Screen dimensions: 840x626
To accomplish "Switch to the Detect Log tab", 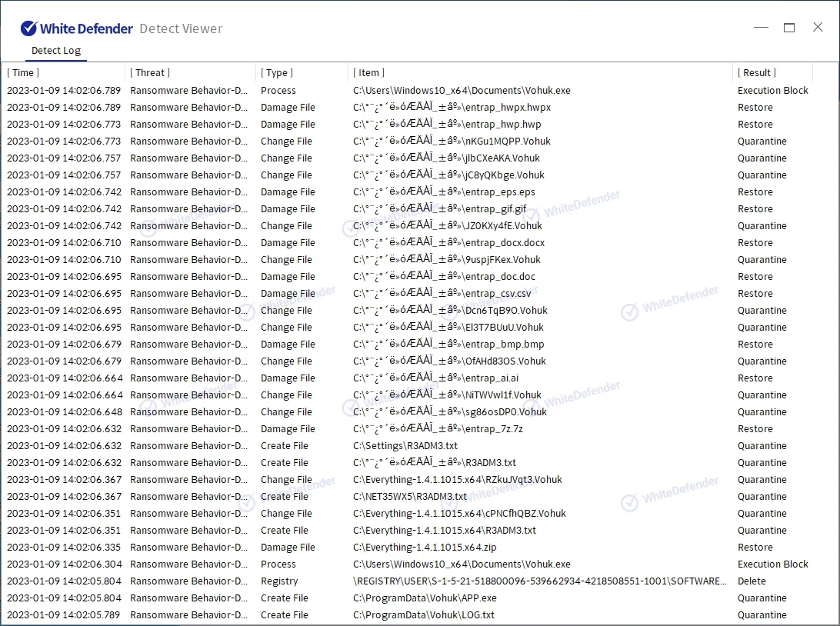I will tap(55, 51).
